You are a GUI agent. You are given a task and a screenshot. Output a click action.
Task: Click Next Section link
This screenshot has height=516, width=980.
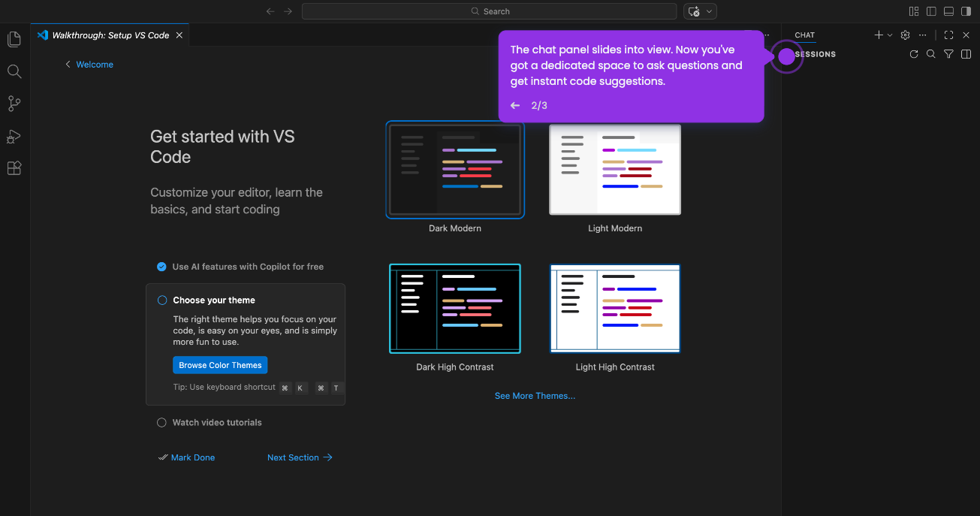point(300,457)
